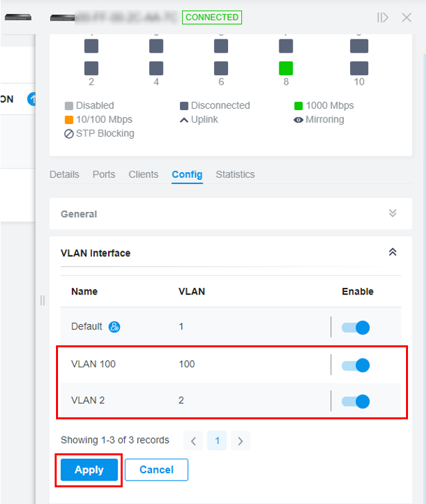Click VLAN ID value 100
This screenshot has height=504, width=426.
187,364
